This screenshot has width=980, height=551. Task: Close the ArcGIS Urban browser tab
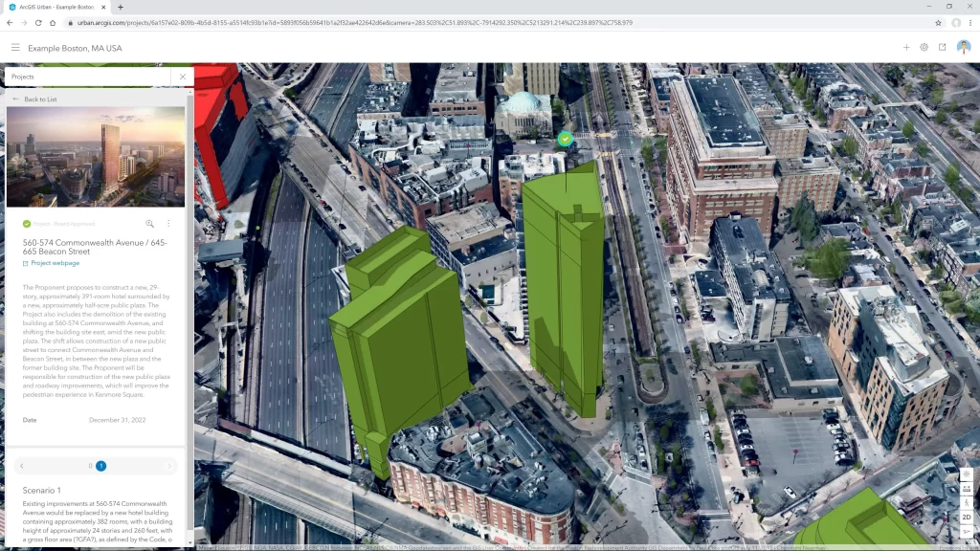click(x=103, y=7)
